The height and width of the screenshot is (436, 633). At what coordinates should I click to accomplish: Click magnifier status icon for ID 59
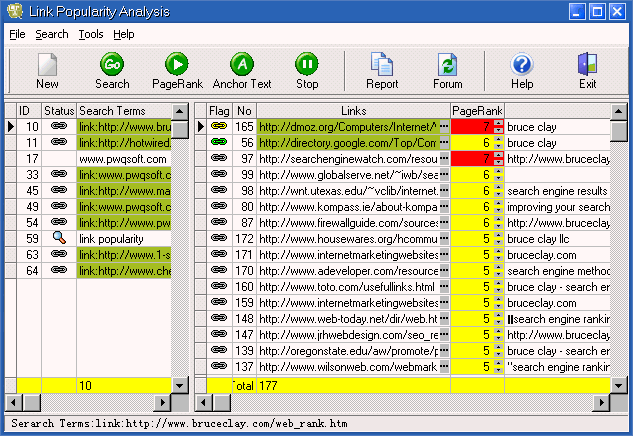click(x=59, y=238)
